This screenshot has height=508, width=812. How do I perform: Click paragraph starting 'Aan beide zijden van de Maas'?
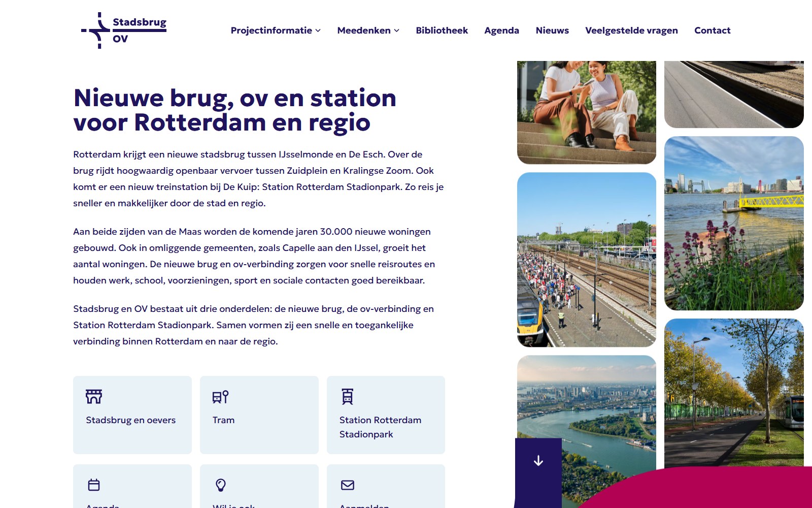click(x=254, y=256)
